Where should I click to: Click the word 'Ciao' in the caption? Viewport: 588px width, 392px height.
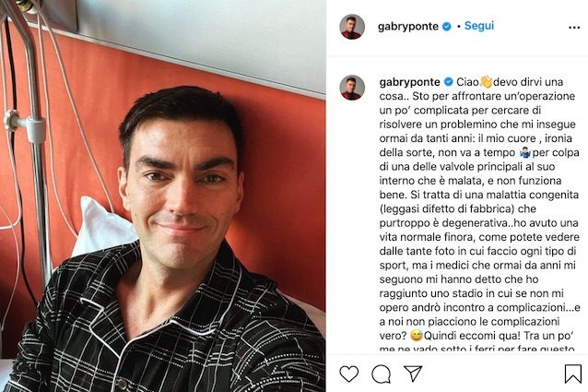467,82
